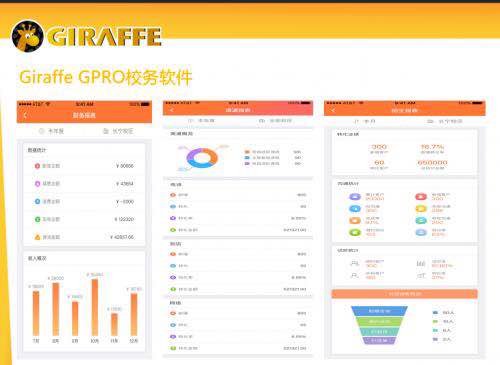Viewport: 500px width, 365px height.
Task: Click the orange banner above the funnel chart
Action: point(404,294)
